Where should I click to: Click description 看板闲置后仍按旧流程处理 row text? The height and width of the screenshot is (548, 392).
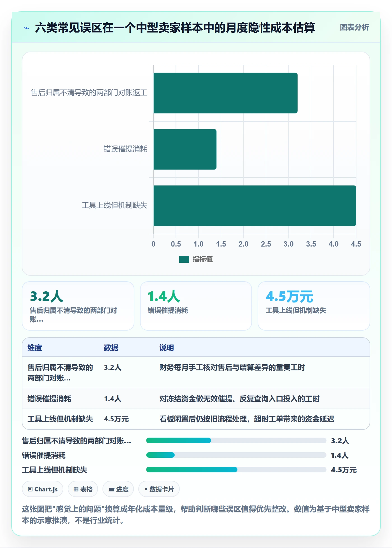point(247,419)
